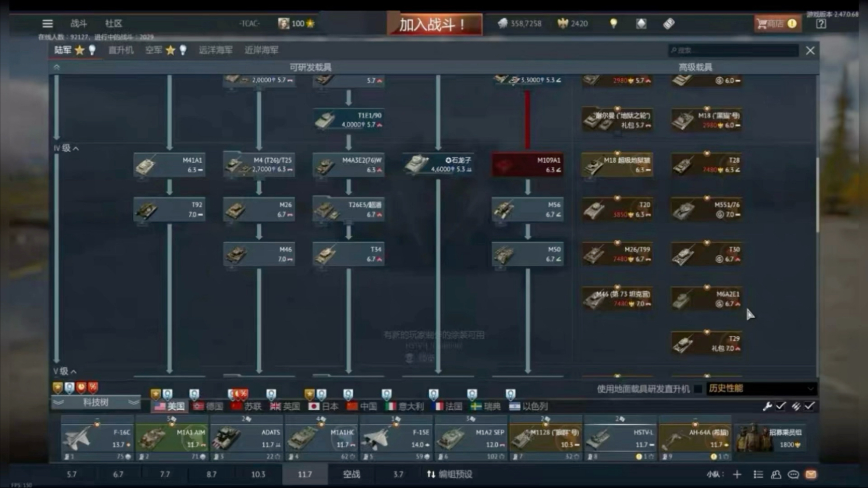The height and width of the screenshot is (488, 868).
Task: Open the 战斗 menu
Action: (79, 23)
